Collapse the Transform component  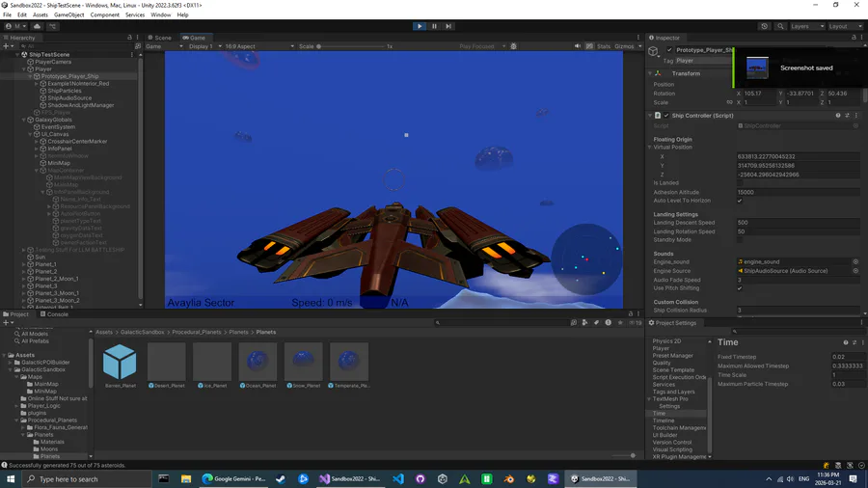(x=650, y=73)
